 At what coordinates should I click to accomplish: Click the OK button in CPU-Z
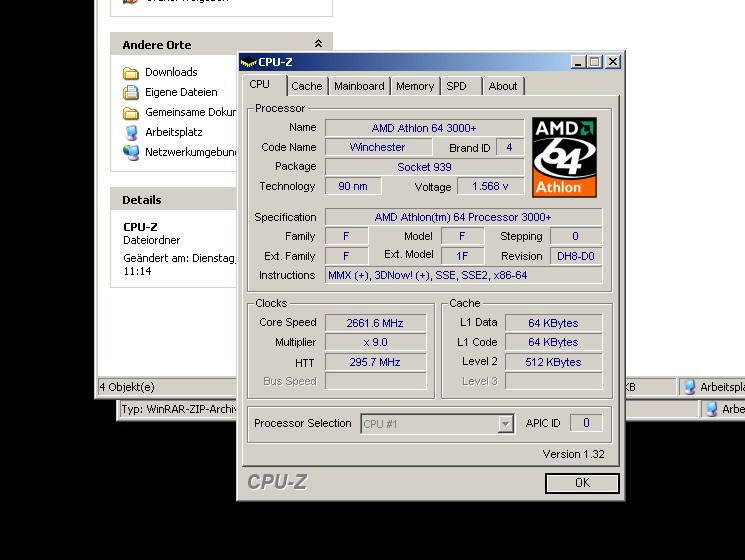582,483
